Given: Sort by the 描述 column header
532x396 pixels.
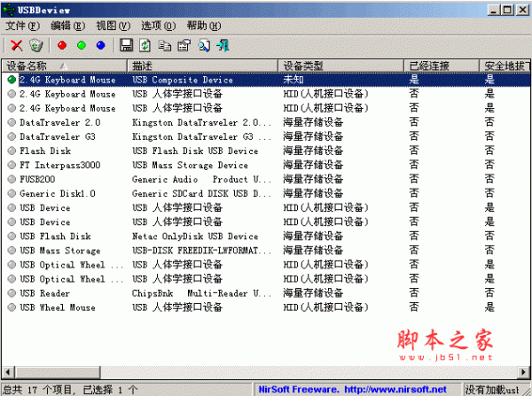Looking at the screenshot, I should point(202,66).
